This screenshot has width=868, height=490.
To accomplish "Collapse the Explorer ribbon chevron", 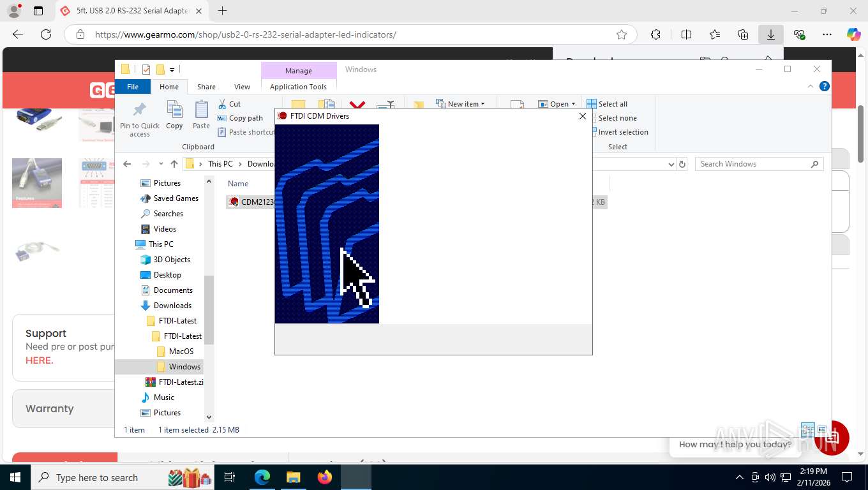I will click(811, 86).
